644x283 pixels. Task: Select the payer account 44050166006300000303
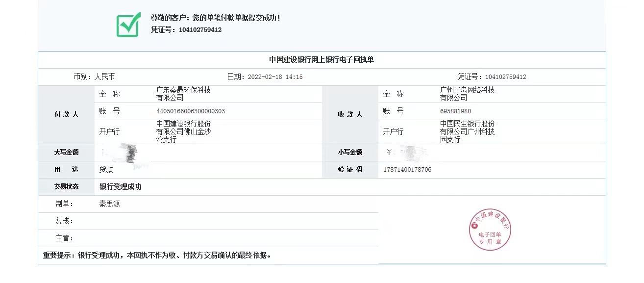(x=191, y=111)
